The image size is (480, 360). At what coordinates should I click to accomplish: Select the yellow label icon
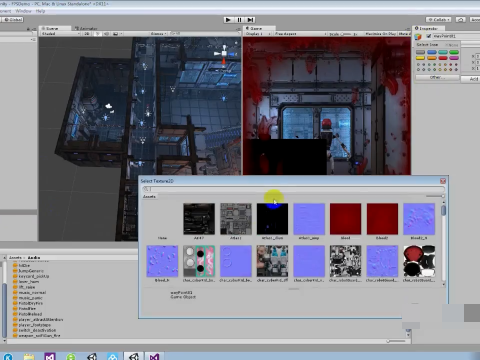point(420,58)
